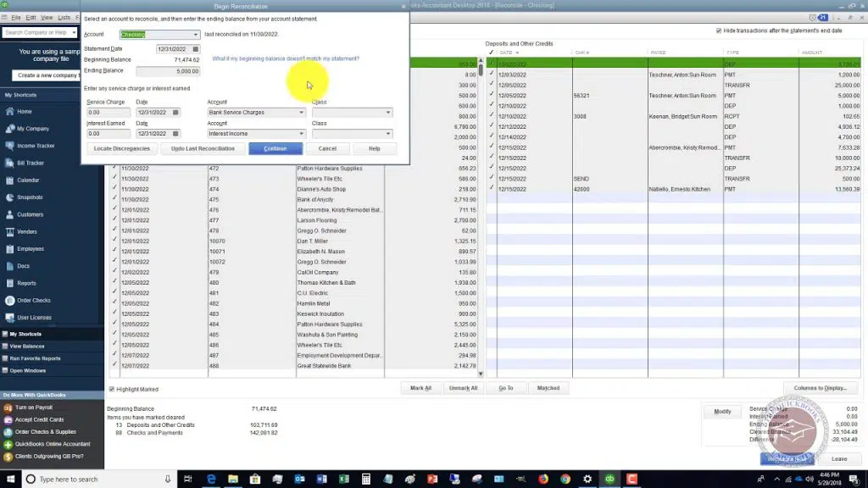
Task: Open Reports shortcut
Action: (x=26, y=283)
